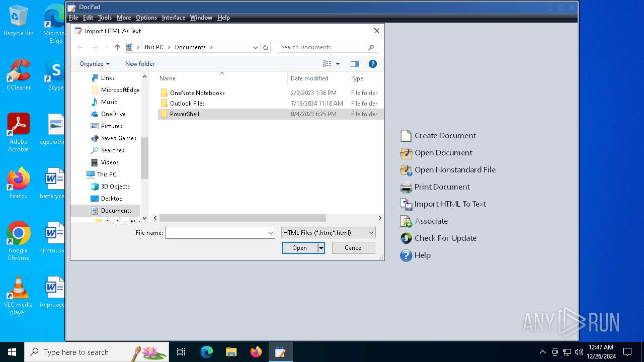Toggle the preview pane icon
This screenshot has height=362, width=644.
tap(355, 64)
